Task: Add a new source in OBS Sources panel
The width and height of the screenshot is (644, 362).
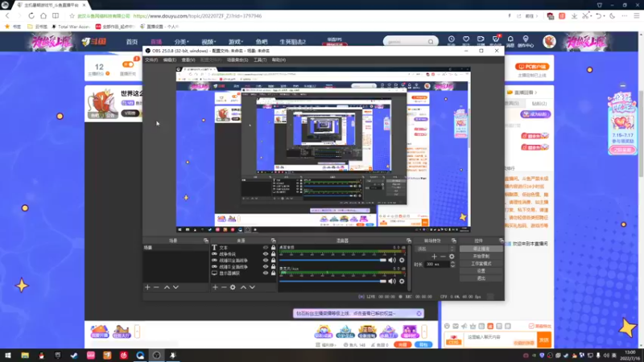Action: coord(215,287)
